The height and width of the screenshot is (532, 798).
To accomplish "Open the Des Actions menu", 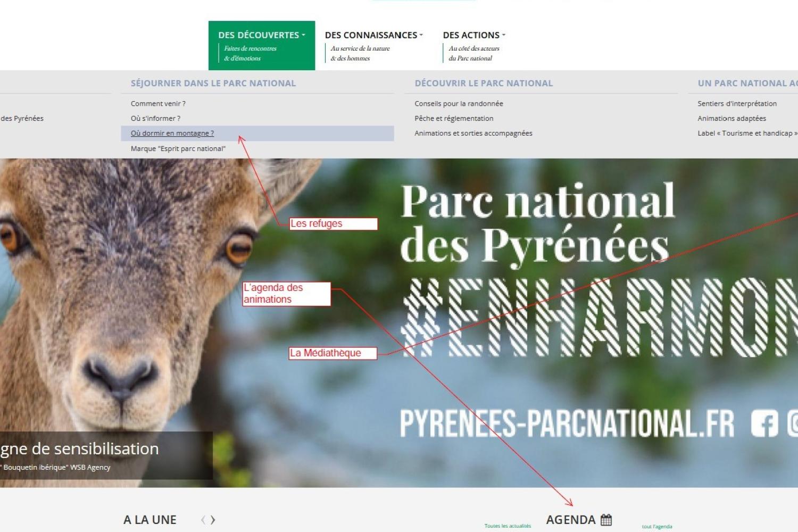I will click(x=474, y=46).
